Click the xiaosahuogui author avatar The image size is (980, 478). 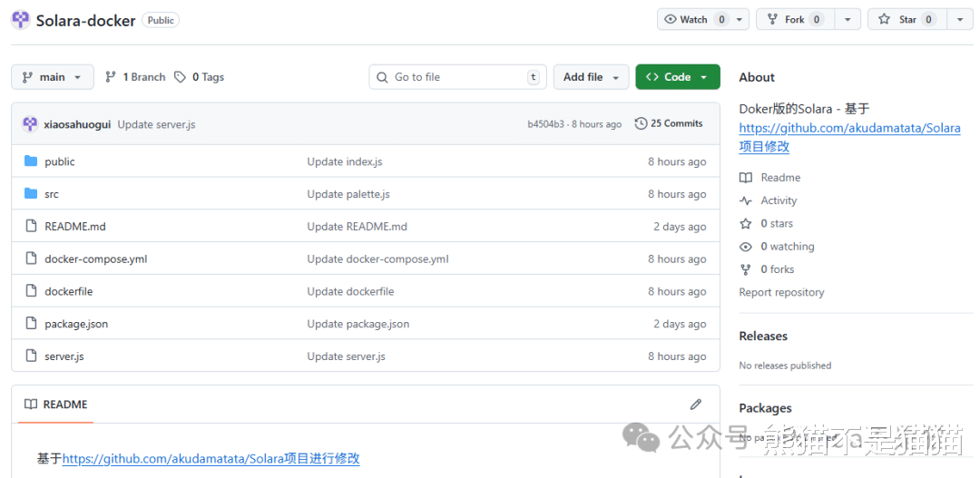[x=30, y=123]
